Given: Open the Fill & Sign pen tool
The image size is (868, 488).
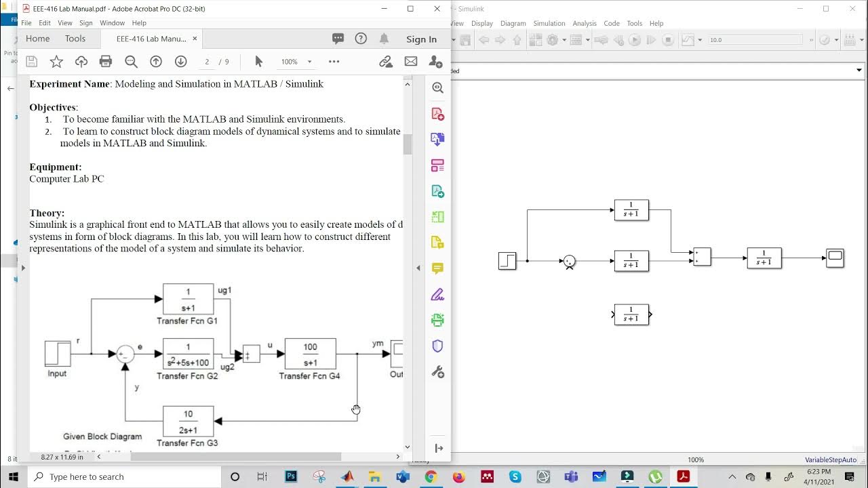Looking at the screenshot, I should click(437, 294).
